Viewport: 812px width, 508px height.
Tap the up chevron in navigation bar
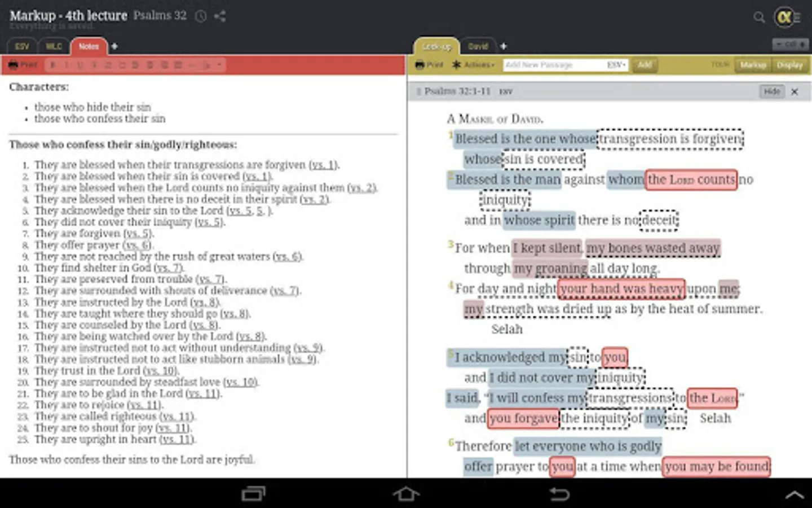coord(795,495)
